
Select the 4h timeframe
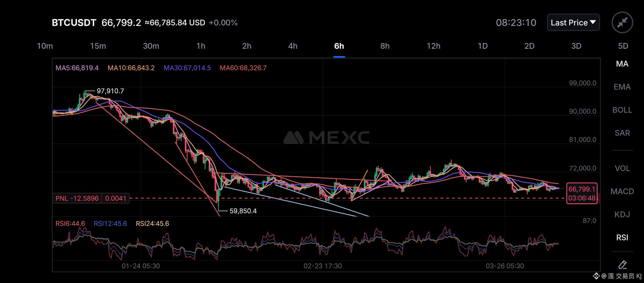(293, 46)
